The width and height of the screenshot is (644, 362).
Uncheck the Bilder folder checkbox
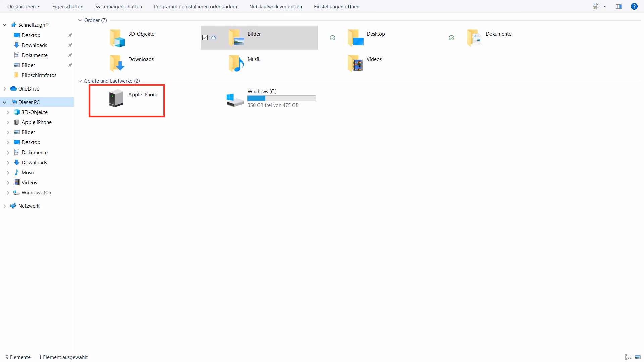click(x=205, y=38)
